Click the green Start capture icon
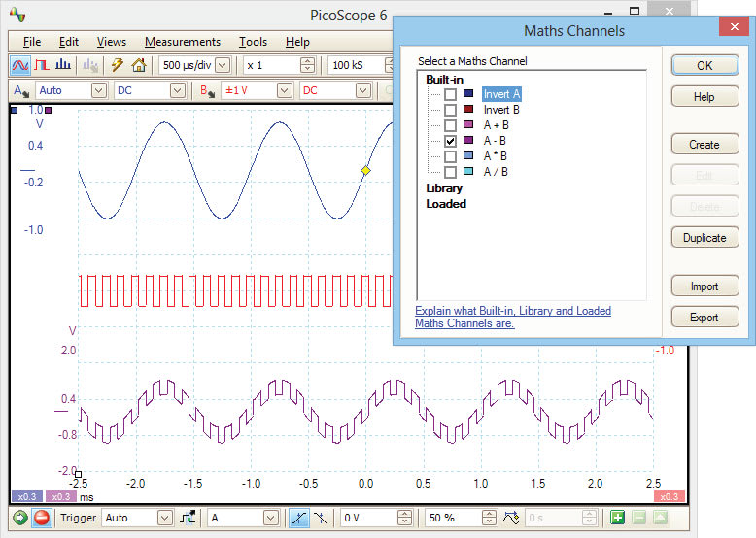Image resolution: width=756 pixels, height=538 pixels. 20,518
